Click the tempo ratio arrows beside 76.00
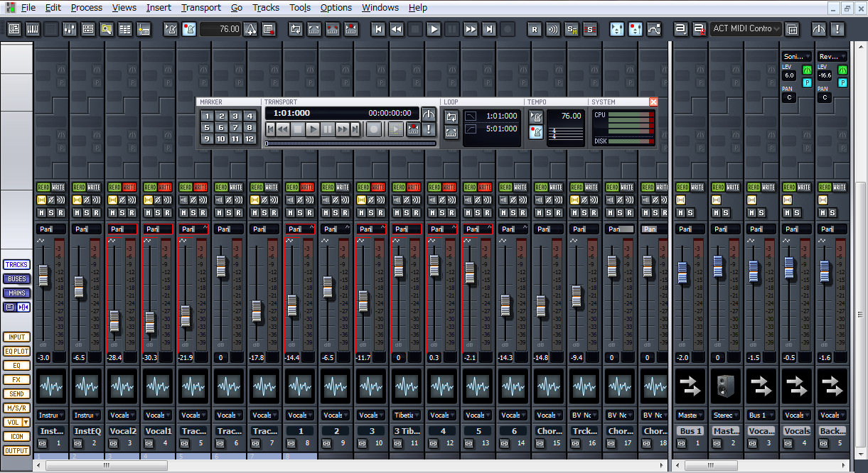The width and height of the screenshot is (868, 473). click(250, 29)
